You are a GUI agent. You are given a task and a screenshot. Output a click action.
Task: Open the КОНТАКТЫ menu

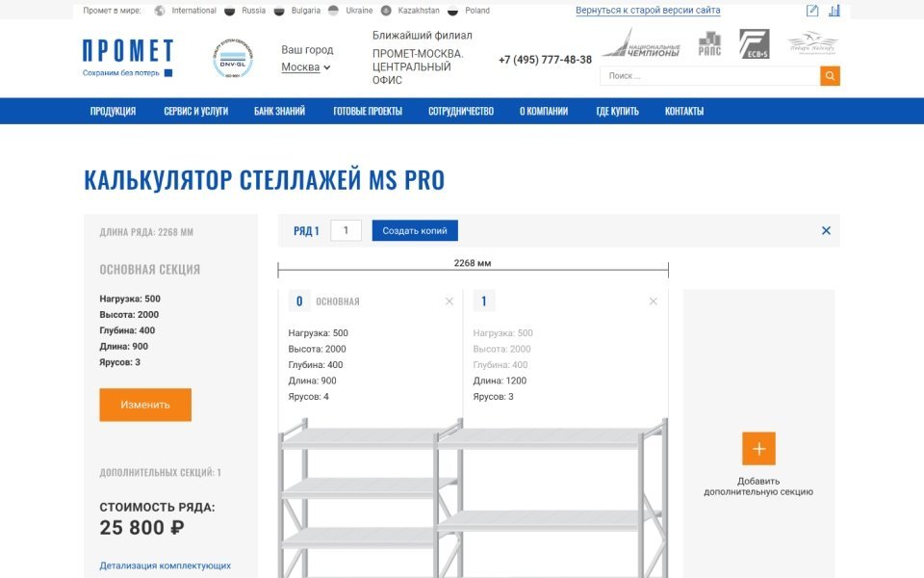click(x=684, y=111)
